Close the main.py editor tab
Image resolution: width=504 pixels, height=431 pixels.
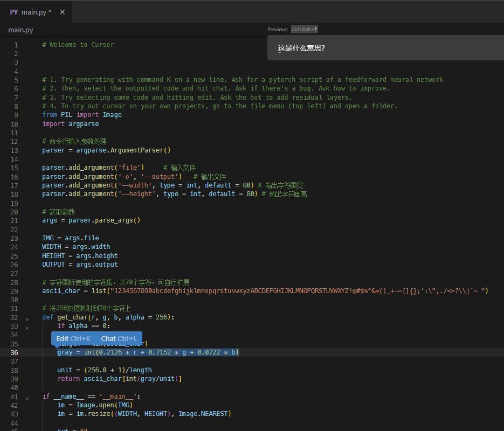[x=63, y=12]
